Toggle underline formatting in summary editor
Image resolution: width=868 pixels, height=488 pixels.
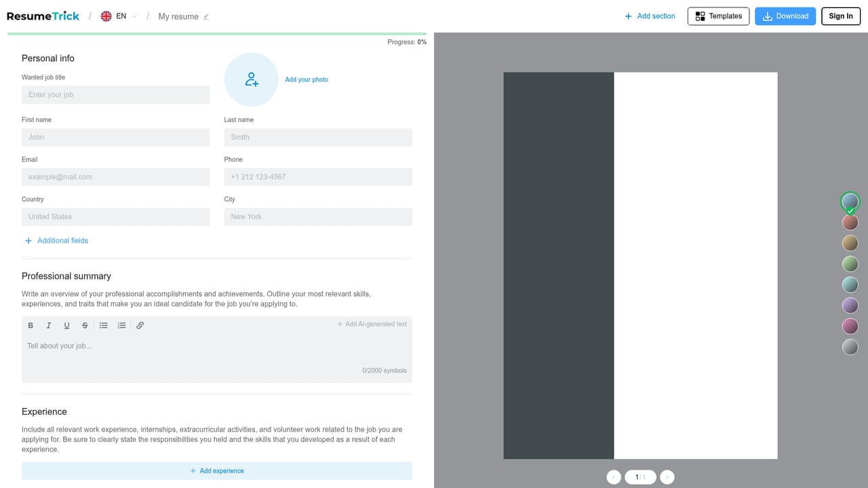(x=66, y=325)
